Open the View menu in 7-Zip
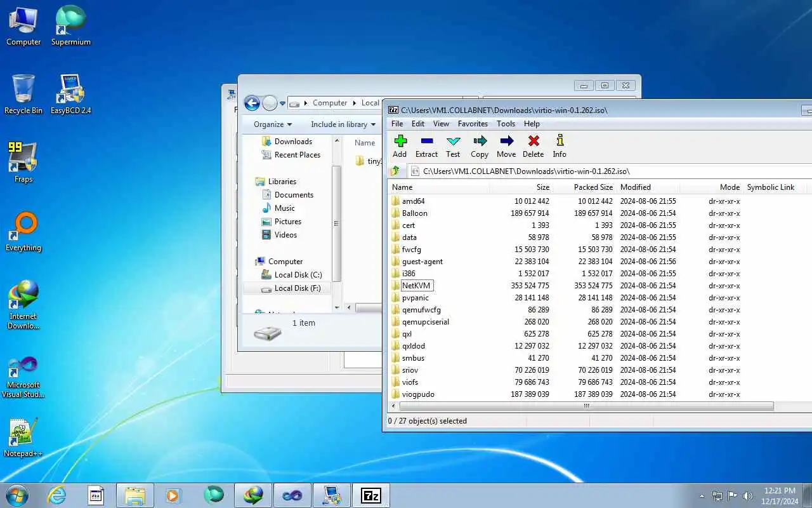This screenshot has height=508, width=812. tap(441, 124)
